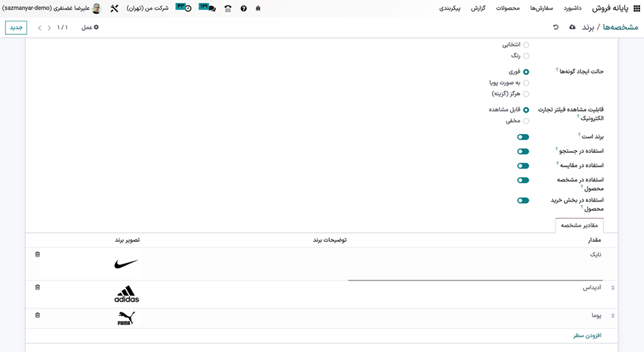Click the Nike logo image
The height and width of the screenshot is (352, 644).
126,264
